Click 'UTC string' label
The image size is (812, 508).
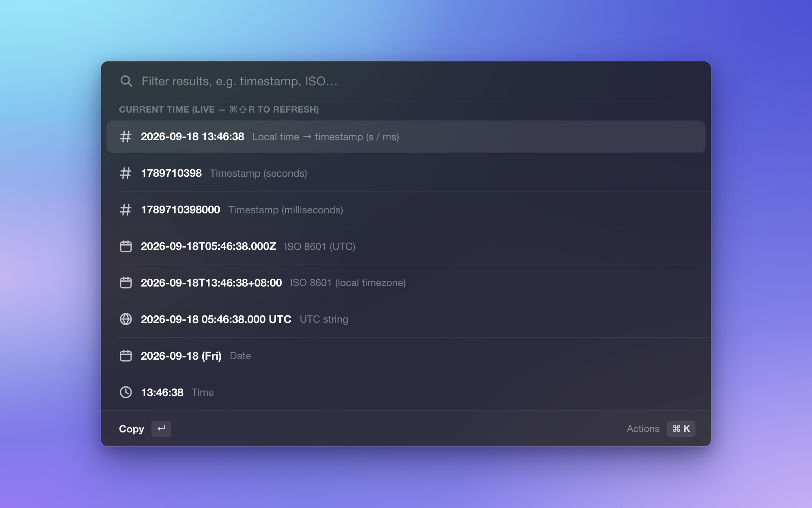(324, 319)
